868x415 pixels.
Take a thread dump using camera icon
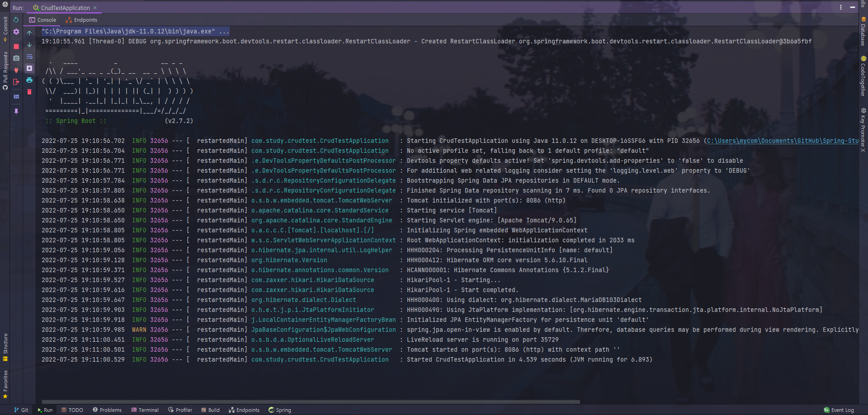click(16, 58)
